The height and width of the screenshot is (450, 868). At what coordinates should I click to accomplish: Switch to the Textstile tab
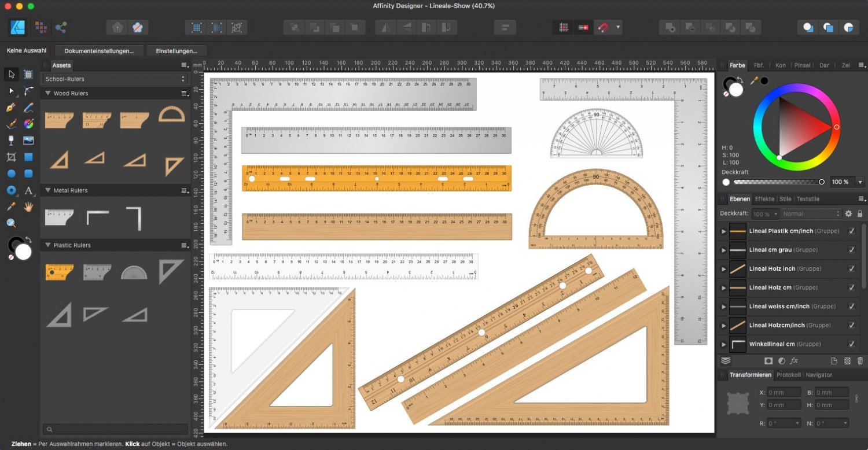(x=808, y=199)
